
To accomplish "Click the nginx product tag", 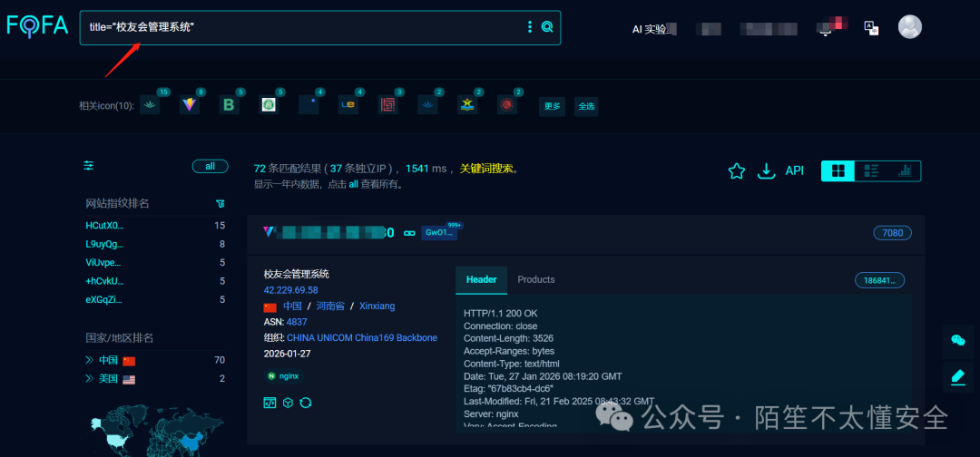I will [283, 376].
